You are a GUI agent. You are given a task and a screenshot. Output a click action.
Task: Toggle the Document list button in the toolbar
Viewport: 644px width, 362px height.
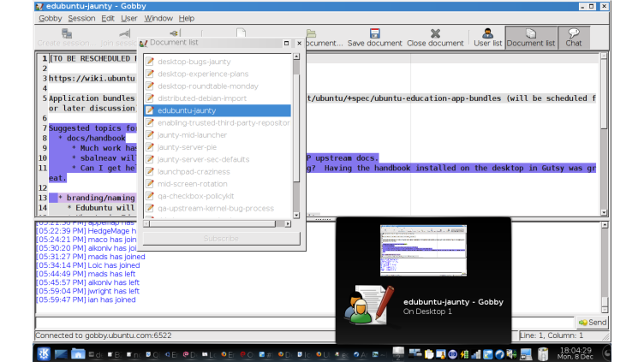[x=531, y=38]
